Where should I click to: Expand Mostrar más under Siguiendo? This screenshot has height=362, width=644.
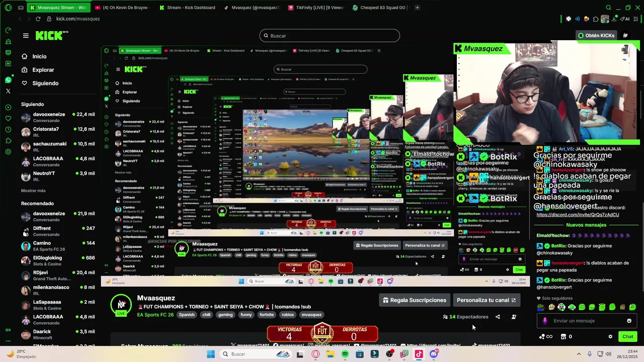[x=33, y=191]
